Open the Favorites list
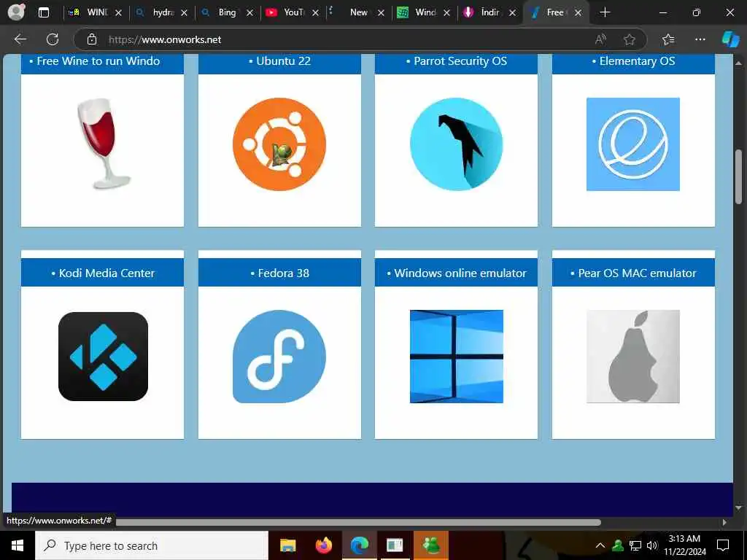 [x=668, y=39]
